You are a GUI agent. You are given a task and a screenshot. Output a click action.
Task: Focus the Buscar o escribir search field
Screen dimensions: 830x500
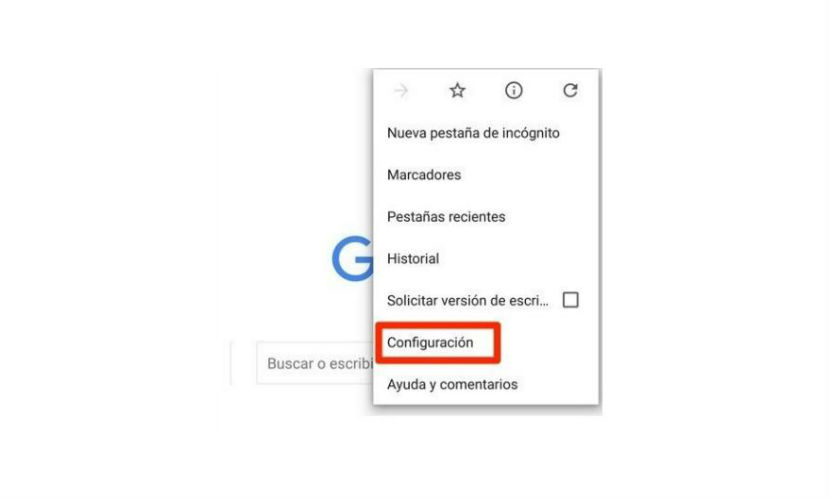point(315,363)
